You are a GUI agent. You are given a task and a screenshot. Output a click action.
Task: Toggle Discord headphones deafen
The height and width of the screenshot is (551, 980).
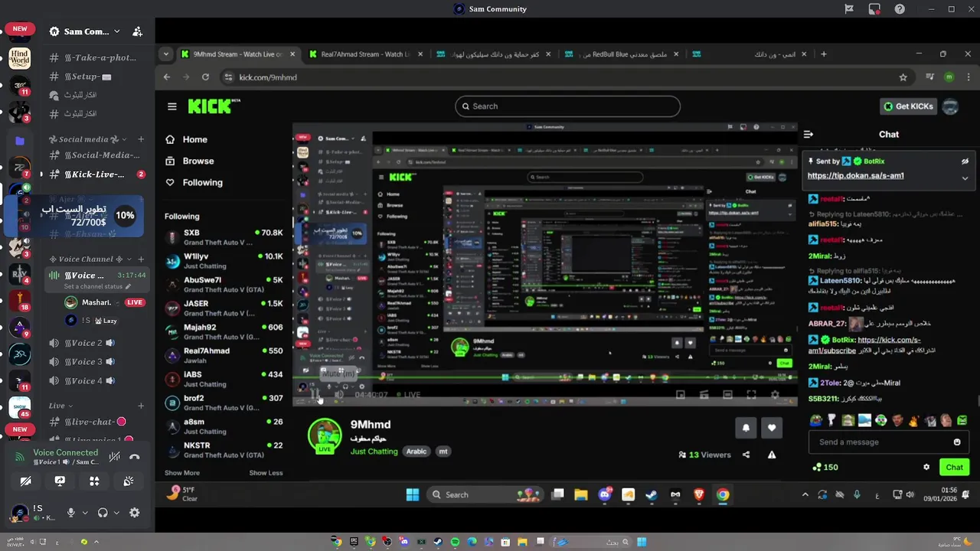[x=103, y=513]
